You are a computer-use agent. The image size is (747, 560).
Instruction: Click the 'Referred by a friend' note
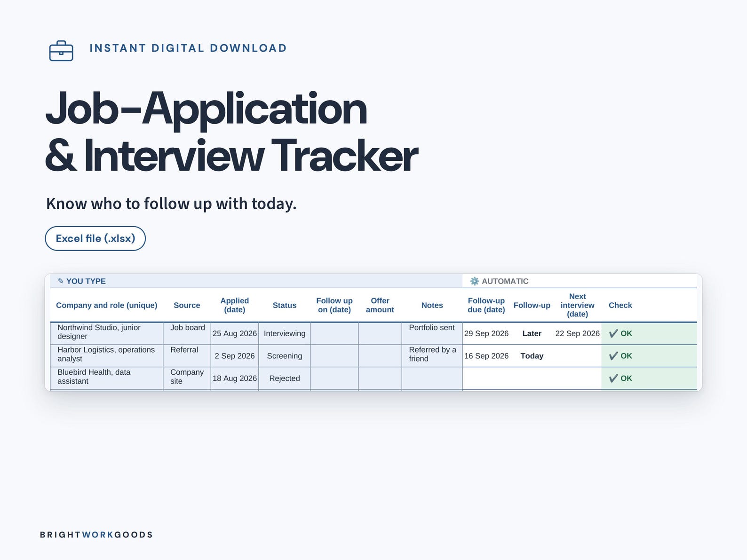(x=432, y=356)
